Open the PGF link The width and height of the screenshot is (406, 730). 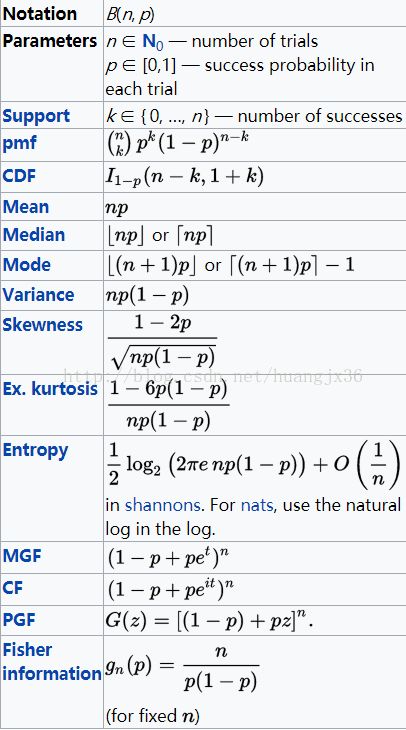[19, 620]
